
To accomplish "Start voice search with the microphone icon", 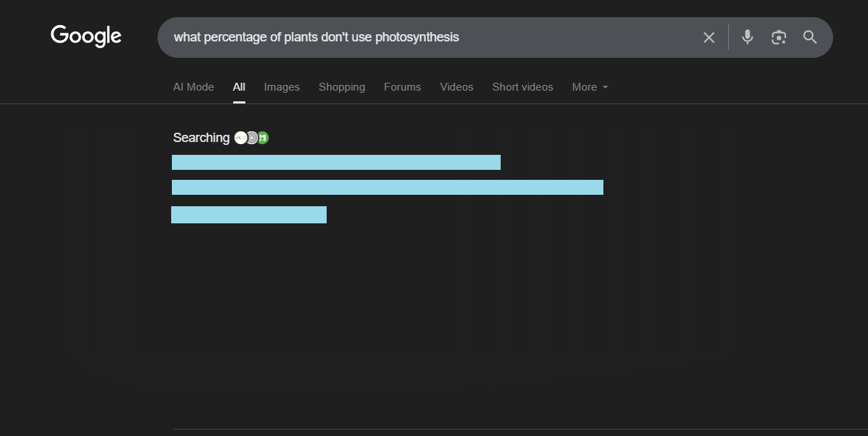I will pos(747,37).
